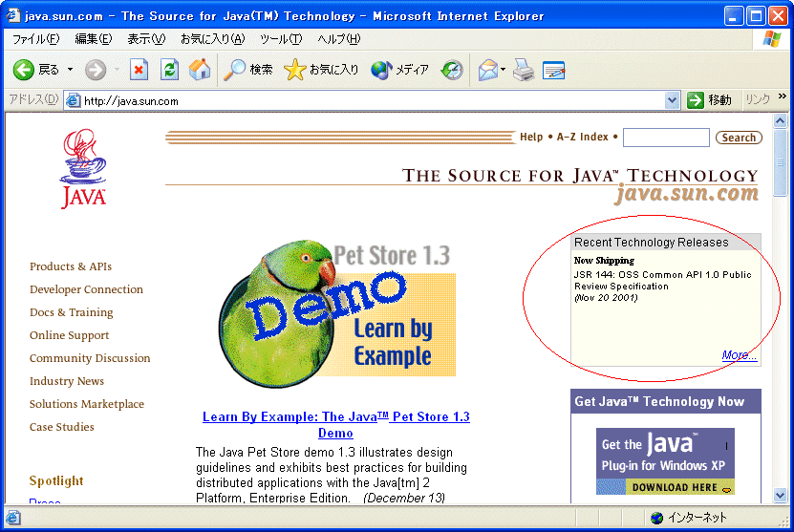Open Docs & Training link
Screen dimensions: 794x532
click(71, 312)
